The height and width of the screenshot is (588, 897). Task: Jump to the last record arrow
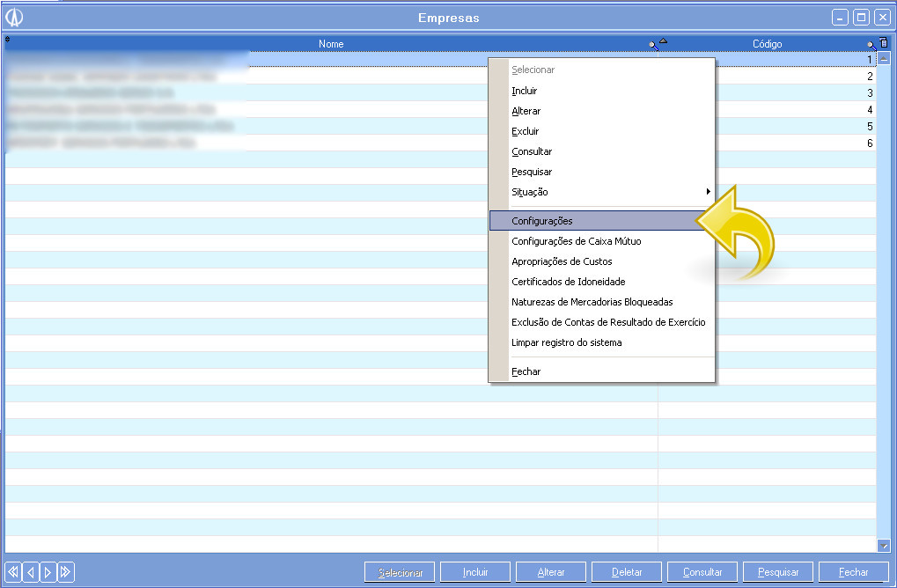65,572
